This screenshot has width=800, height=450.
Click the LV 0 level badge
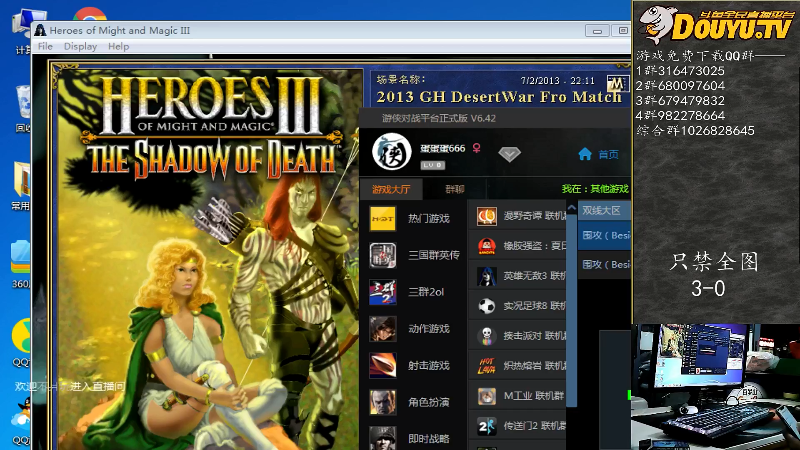click(433, 165)
